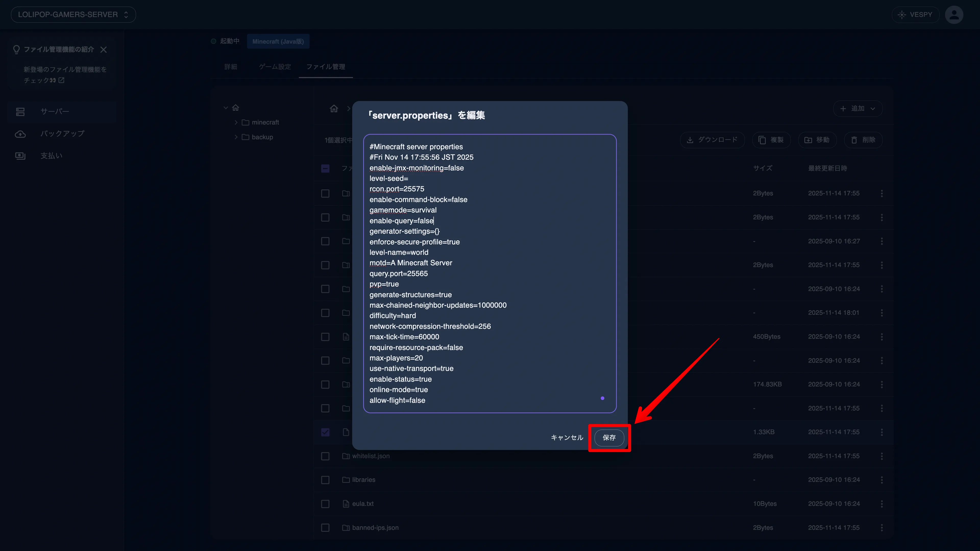Open the LOLIPOP-GAMERS-SERVER server selector dropdown
The width and height of the screenshot is (980, 551).
tap(73, 15)
